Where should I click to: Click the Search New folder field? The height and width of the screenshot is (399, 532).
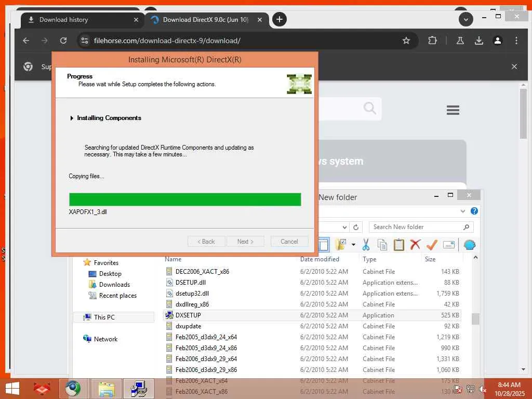click(x=421, y=227)
